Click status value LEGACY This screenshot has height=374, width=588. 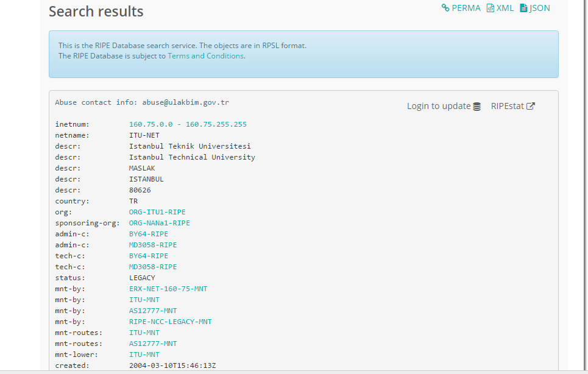142,278
